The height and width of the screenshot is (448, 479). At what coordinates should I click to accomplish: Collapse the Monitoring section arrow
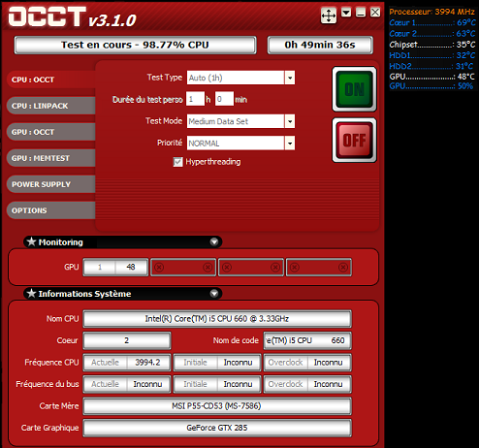[x=214, y=241]
